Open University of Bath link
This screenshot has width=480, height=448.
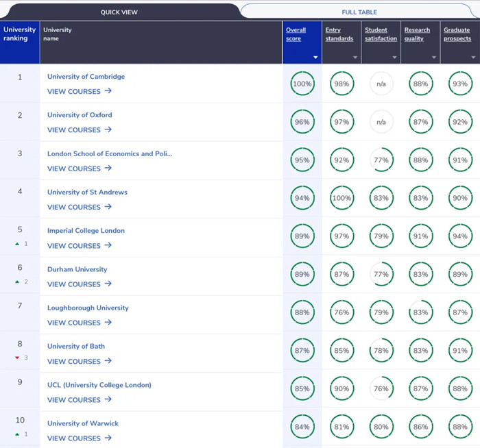pos(76,347)
